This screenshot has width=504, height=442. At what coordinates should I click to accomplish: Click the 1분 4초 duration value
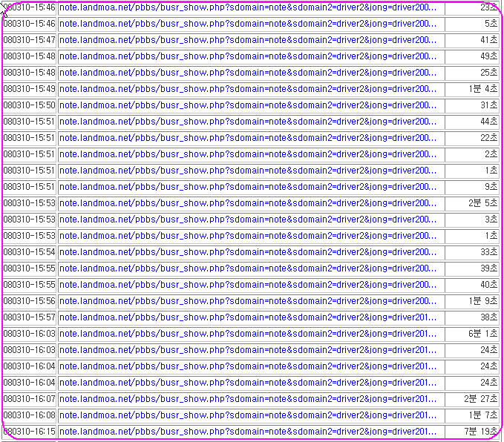(x=483, y=89)
